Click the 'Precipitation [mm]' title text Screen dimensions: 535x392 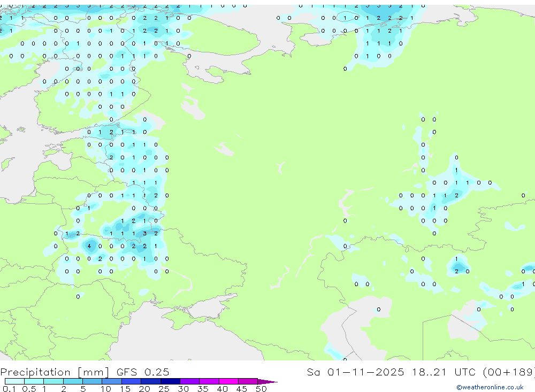[55, 372]
